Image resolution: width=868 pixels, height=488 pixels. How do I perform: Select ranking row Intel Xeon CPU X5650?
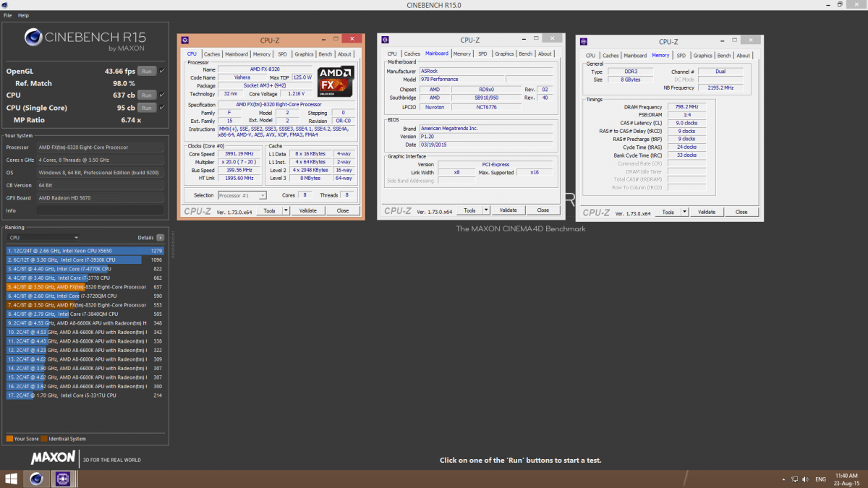coord(85,251)
